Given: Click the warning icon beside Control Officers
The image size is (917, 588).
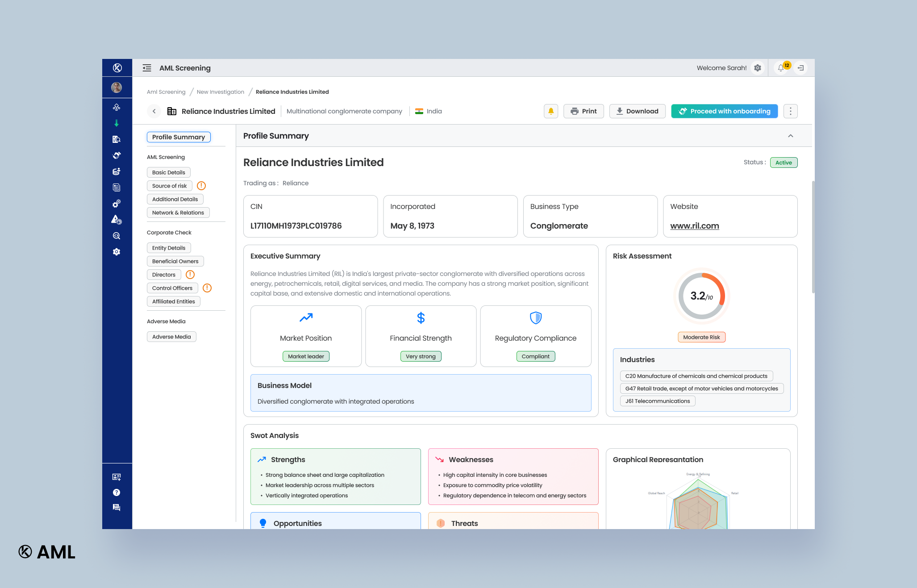Looking at the screenshot, I should tap(207, 288).
